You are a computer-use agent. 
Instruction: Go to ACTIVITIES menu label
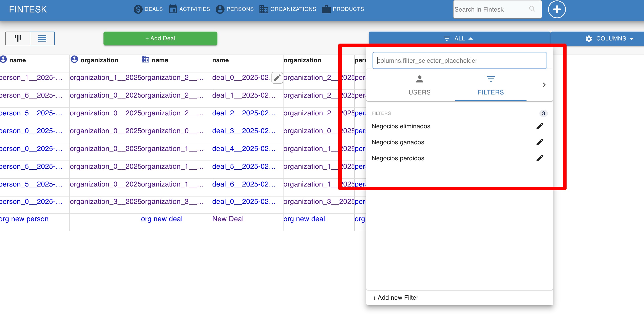click(194, 9)
